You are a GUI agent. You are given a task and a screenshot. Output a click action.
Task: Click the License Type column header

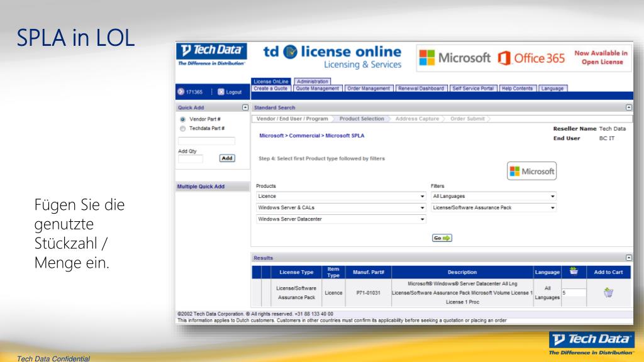(296, 272)
